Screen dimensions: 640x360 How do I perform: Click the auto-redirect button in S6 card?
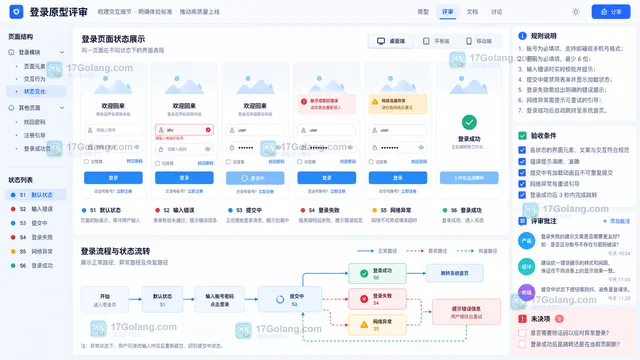pos(469,178)
